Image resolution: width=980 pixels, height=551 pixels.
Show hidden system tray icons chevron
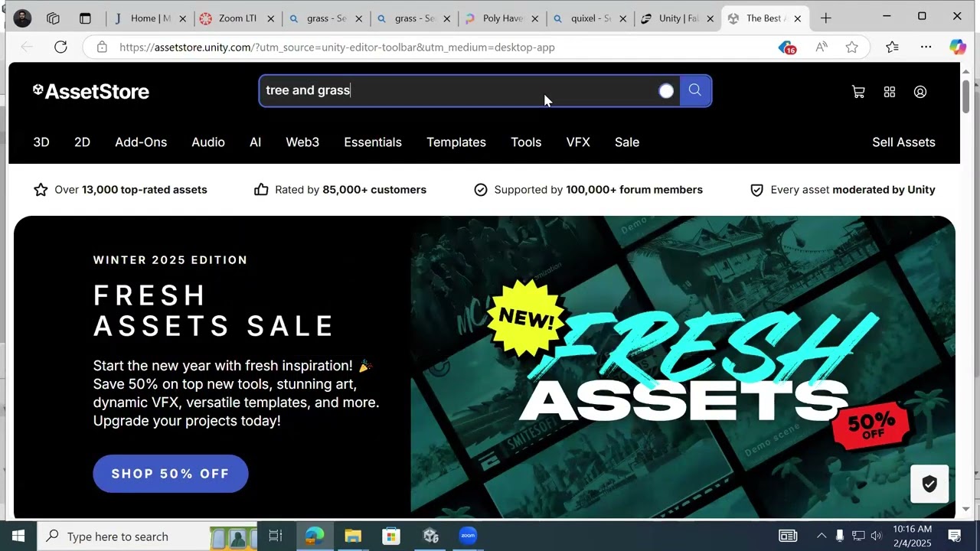point(822,536)
